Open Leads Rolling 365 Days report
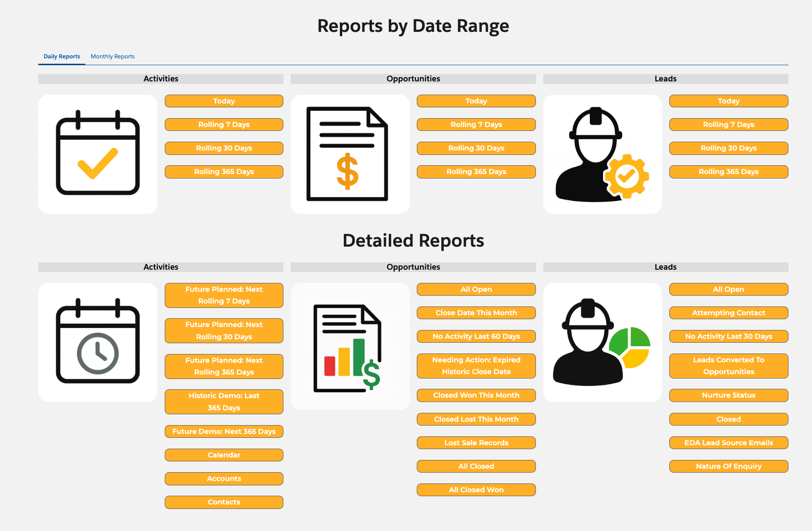Viewport: 812px width, 531px height. (729, 172)
